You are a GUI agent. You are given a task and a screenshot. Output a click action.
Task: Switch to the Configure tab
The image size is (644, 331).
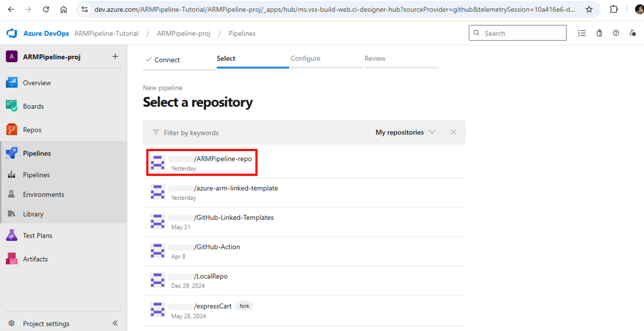point(305,59)
